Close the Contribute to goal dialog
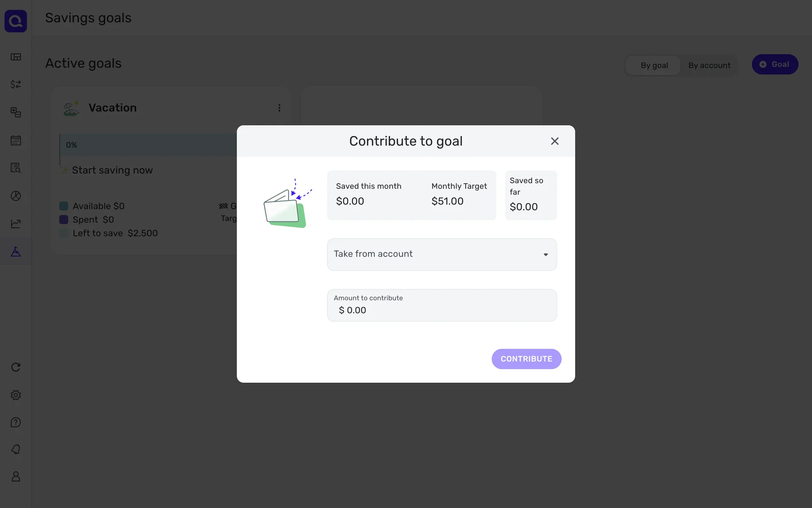Viewport: 812px width, 508px height. (x=554, y=141)
